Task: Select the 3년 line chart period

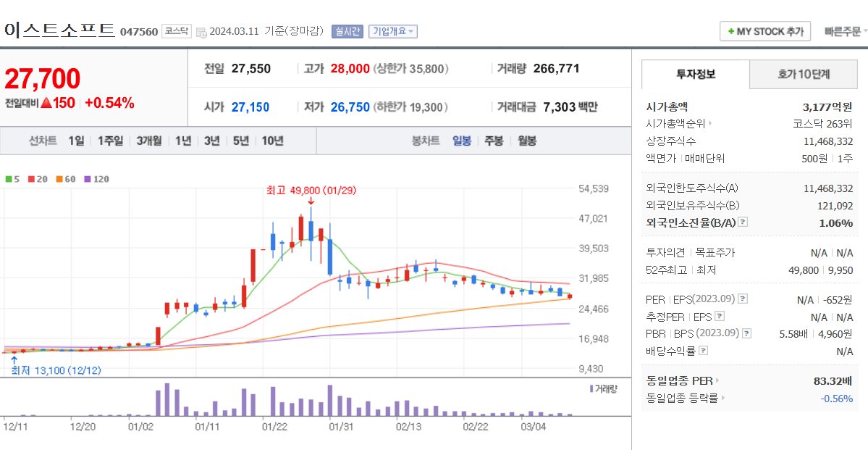Action: (211, 141)
